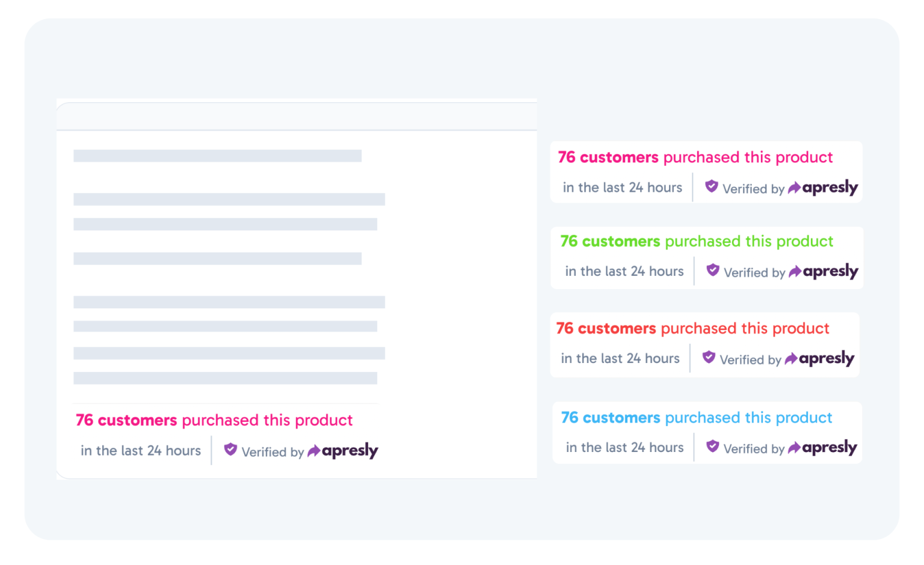Click 'Verified by' in the red widget card

[750, 360]
